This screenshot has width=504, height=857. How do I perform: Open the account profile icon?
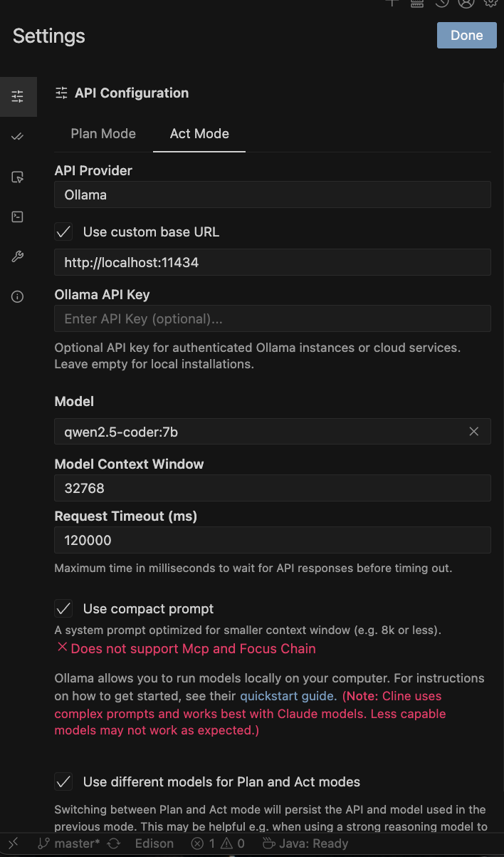click(466, 3)
